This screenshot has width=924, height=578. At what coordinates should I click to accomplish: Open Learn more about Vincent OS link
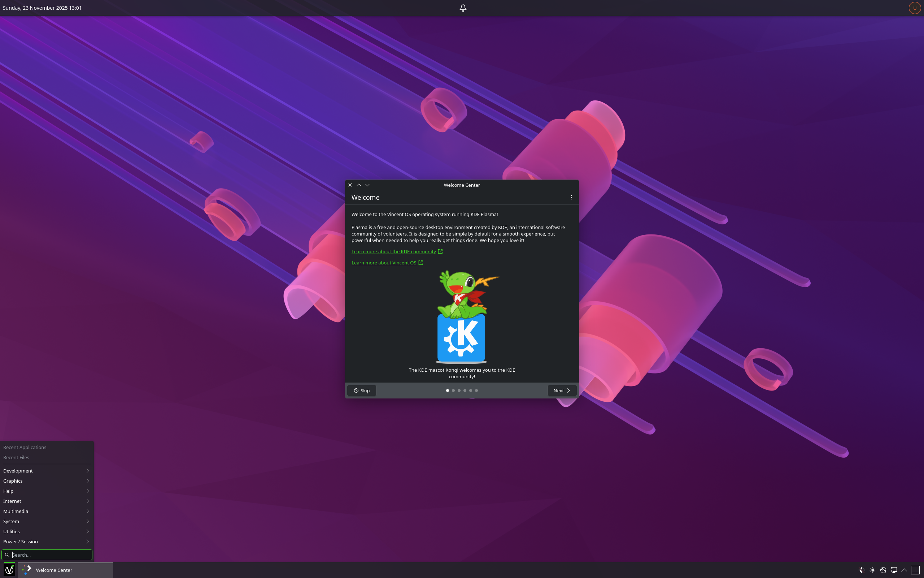(x=387, y=263)
